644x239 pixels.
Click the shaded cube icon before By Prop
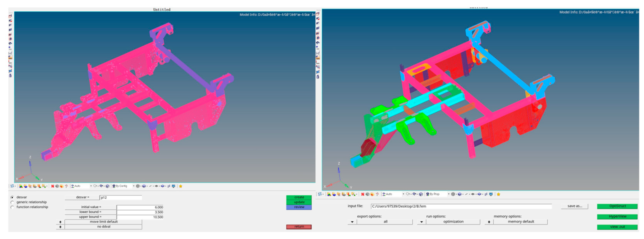pyautogui.click(x=421, y=194)
